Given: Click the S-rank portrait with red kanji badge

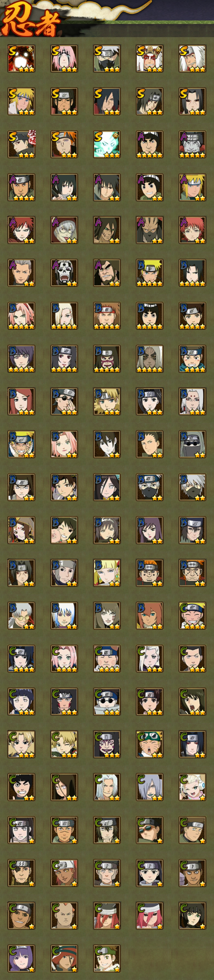Looking at the screenshot, I should pyautogui.click(x=21, y=144).
